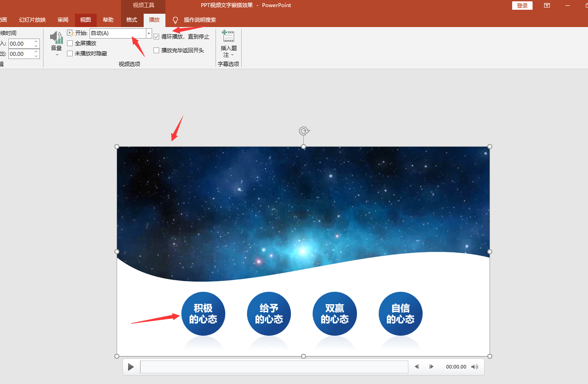Switch to the 幻灯片放映 tab
The width and height of the screenshot is (588, 384).
32,20
